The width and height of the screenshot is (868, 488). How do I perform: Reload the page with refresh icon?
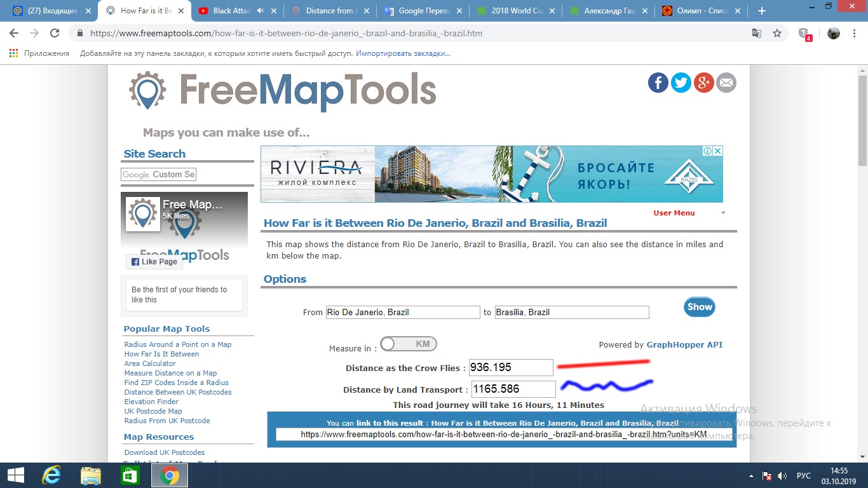click(55, 33)
